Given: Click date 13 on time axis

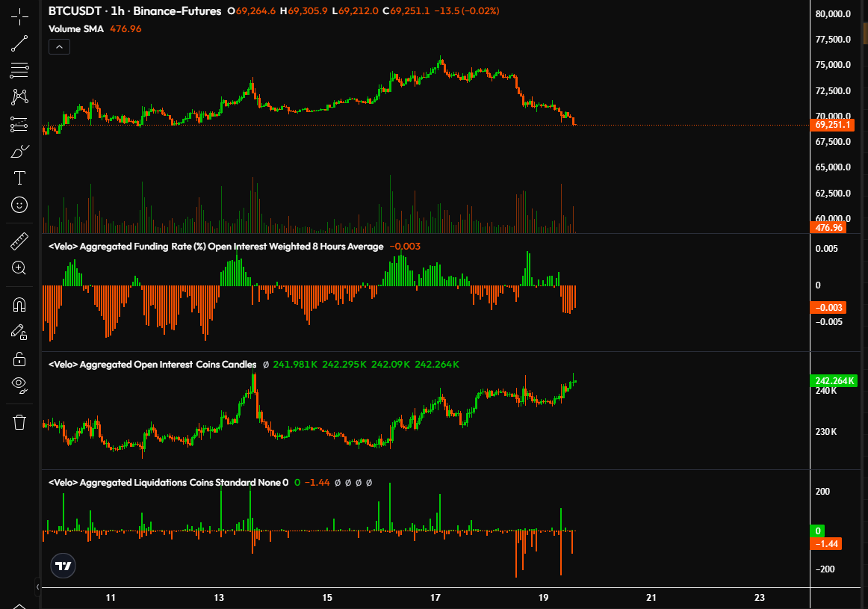Looking at the screenshot, I should click(x=219, y=597).
